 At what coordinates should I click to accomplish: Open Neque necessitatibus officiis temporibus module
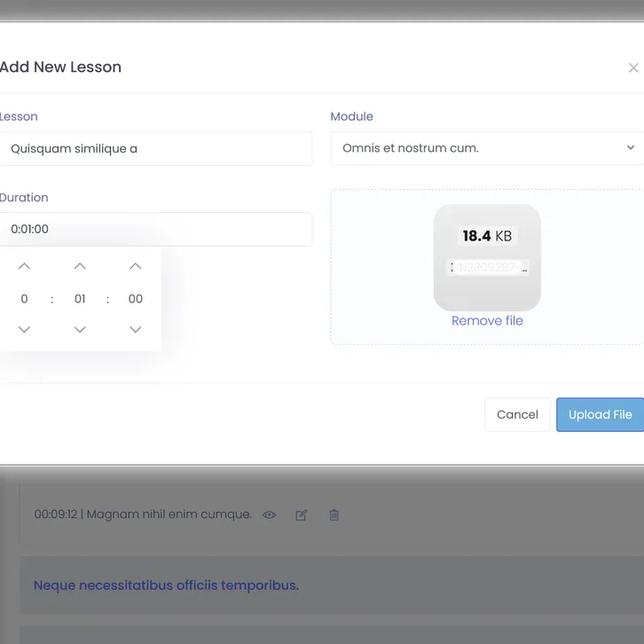tap(166, 585)
